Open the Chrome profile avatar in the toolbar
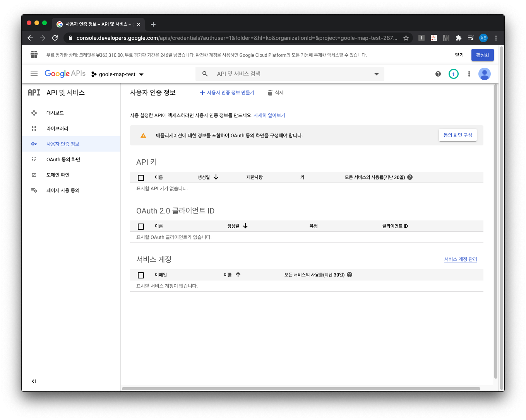 pyautogui.click(x=483, y=38)
